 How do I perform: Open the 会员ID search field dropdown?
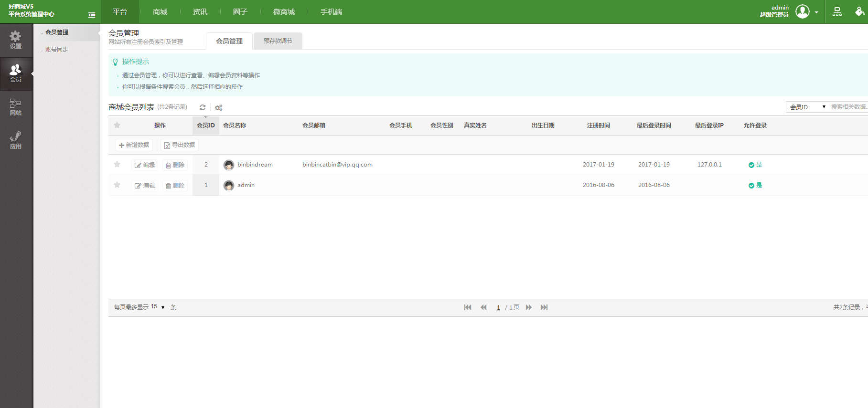coord(808,107)
